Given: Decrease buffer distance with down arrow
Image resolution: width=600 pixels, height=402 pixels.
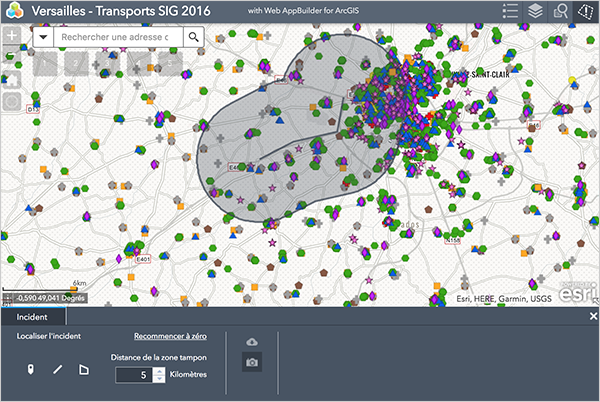Looking at the screenshot, I should click(x=159, y=379).
